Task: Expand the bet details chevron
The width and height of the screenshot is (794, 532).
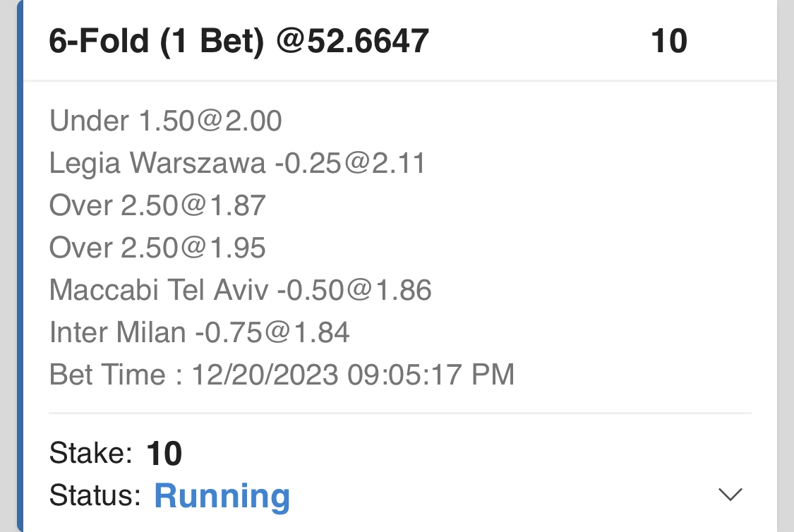Action: [x=730, y=495]
